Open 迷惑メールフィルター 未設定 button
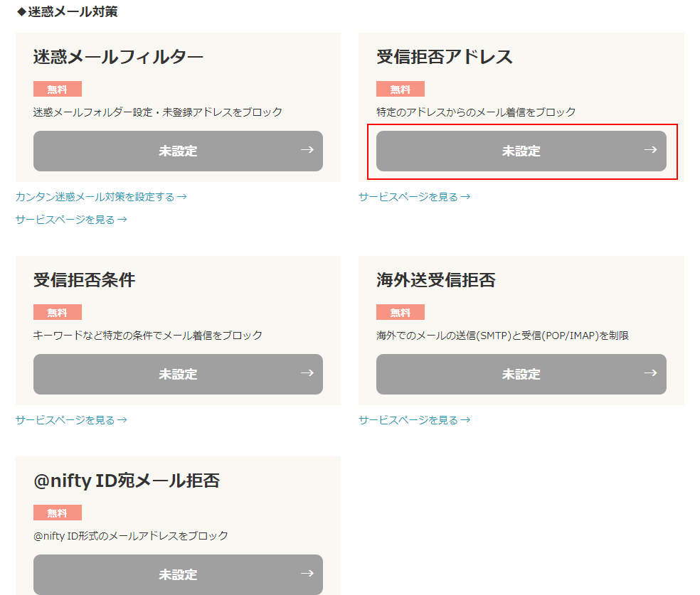This screenshot has height=595, width=700. tap(178, 151)
